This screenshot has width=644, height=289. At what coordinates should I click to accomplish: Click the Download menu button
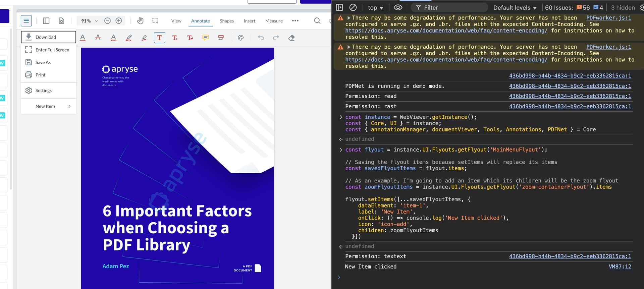coord(49,37)
